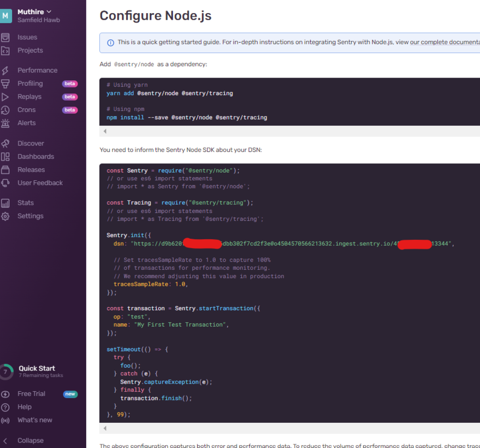Click the Releases box icon
This screenshot has width=480, height=448.
[x=5, y=170]
